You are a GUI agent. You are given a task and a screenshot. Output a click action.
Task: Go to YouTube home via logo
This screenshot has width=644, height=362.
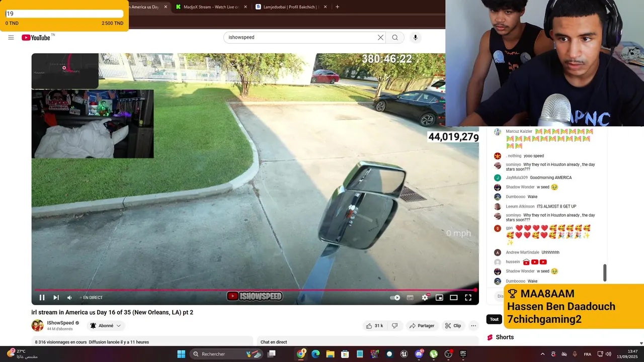click(x=36, y=38)
